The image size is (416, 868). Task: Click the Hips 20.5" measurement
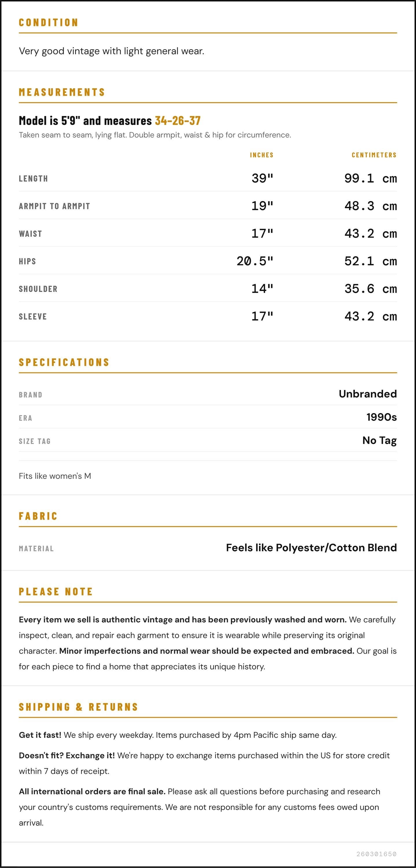(x=255, y=261)
